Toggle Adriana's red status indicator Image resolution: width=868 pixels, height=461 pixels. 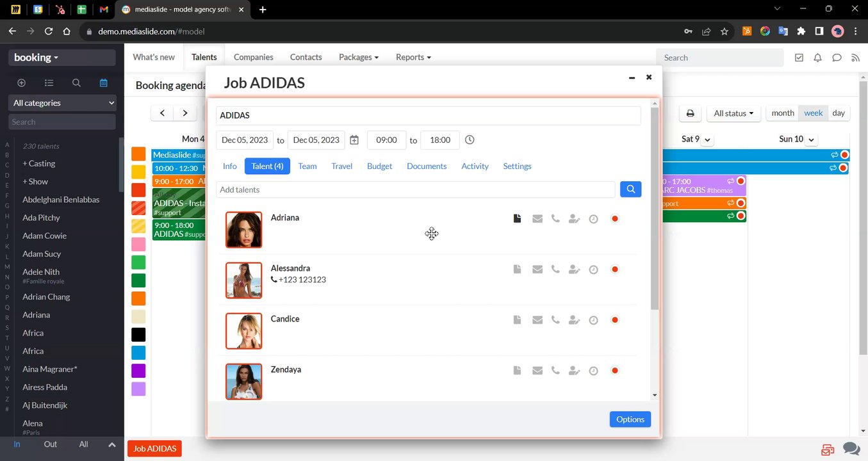pos(615,219)
